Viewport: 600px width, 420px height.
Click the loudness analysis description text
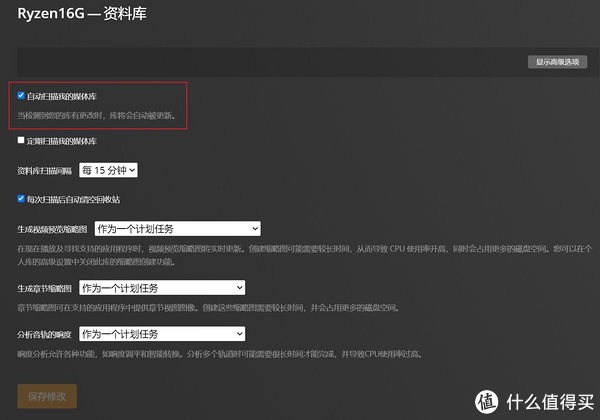(x=220, y=354)
